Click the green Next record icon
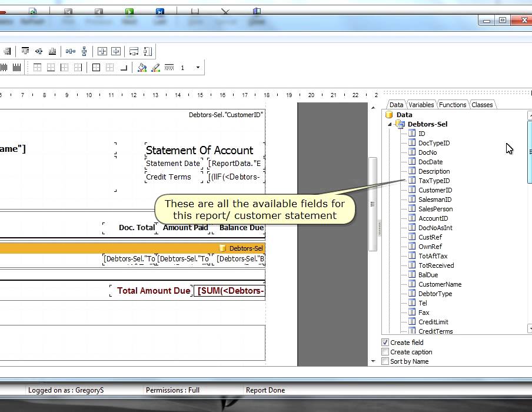 point(129,12)
